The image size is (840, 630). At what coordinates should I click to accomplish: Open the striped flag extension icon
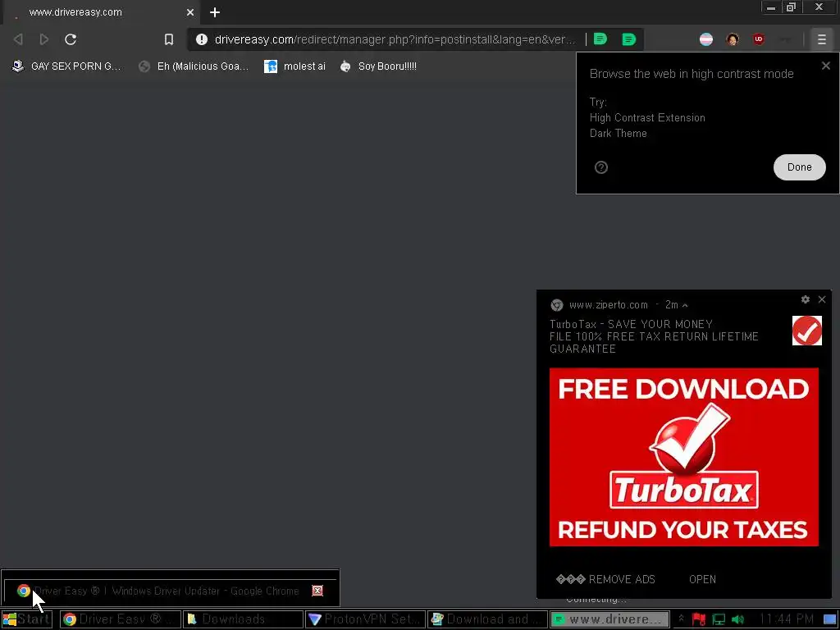click(x=706, y=39)
